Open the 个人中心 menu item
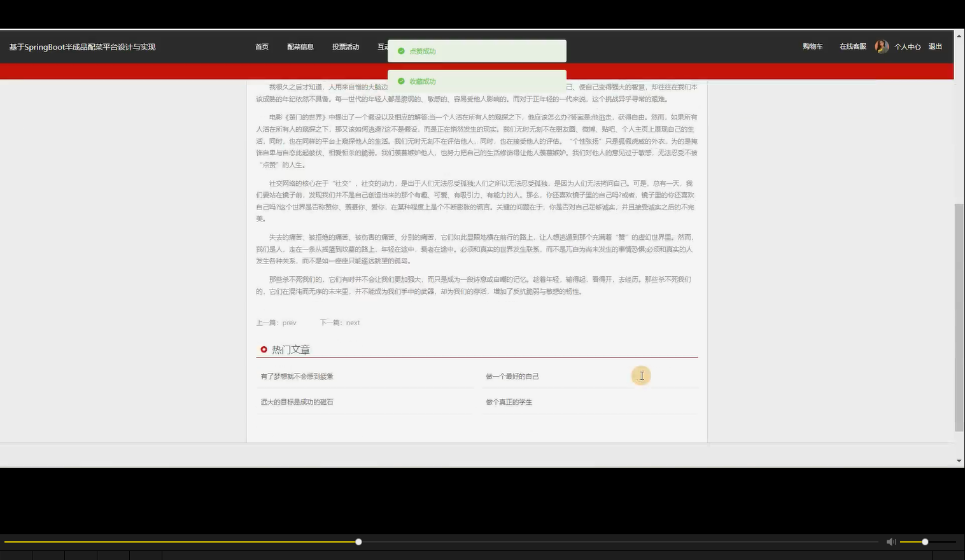This screenshot has width=965, height=560. click(x=908, y=46)
